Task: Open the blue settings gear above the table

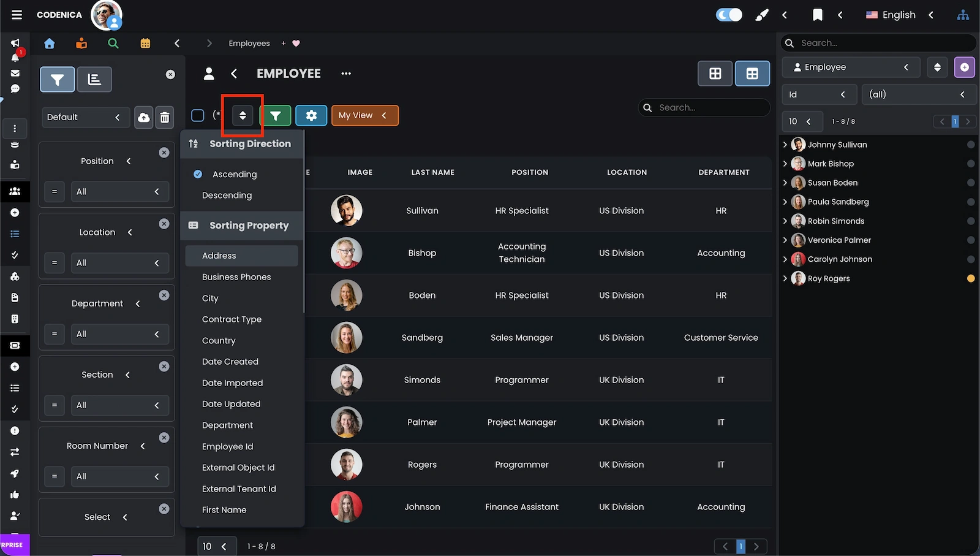Action: (311, 115)
